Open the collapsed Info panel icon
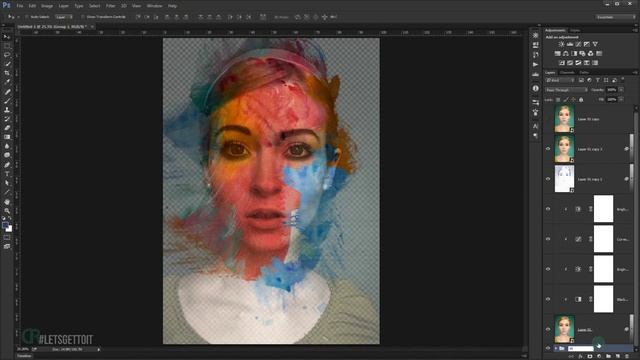 click(x=536, y=88)
